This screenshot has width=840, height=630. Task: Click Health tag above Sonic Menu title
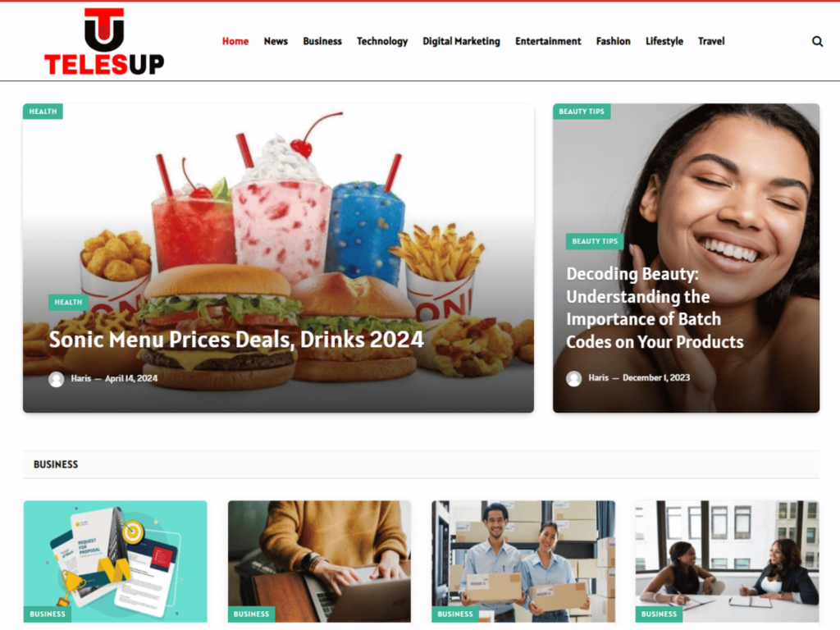click(x=68, y=302)
